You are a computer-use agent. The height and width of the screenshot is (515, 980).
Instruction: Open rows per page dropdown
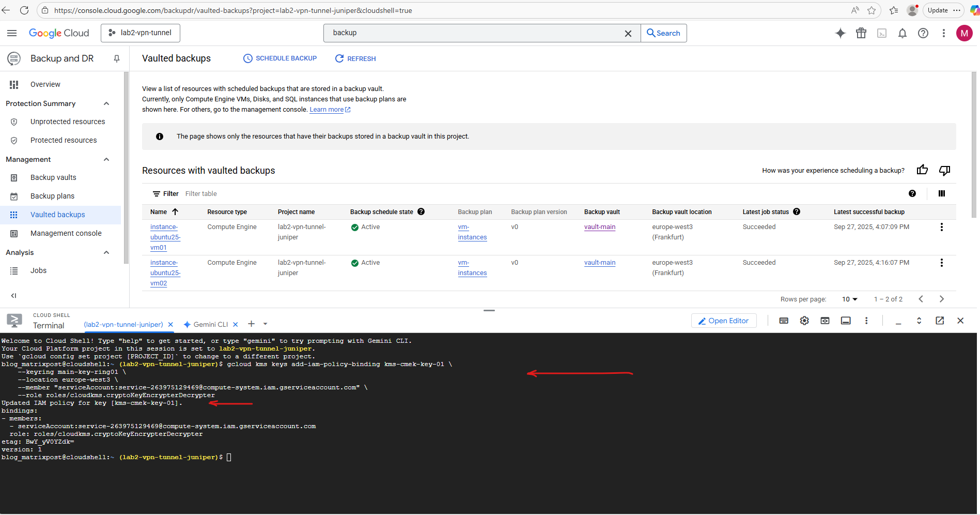(x=849, y=299)
